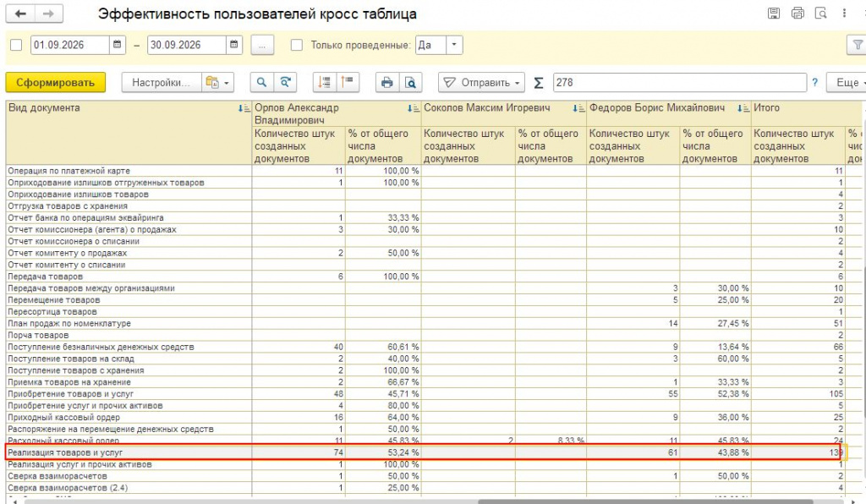Click the find magnifier icon in toolbar
This screenshot has width=866, height=504.
262,82
